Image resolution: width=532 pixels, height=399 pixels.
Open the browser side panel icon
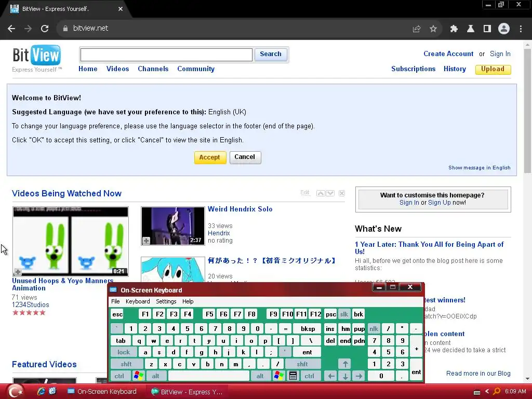(487, 29)
